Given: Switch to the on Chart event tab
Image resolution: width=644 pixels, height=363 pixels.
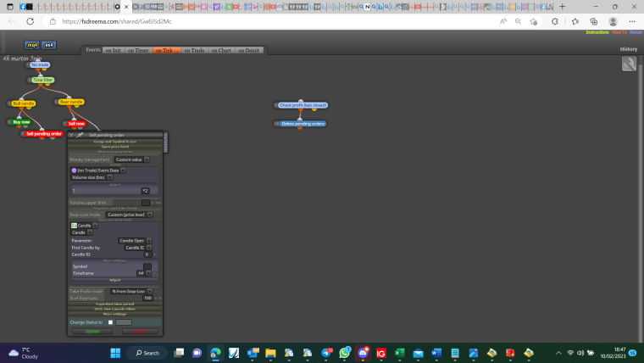Looking at the screenshot, I should click(x=221, y=50).
